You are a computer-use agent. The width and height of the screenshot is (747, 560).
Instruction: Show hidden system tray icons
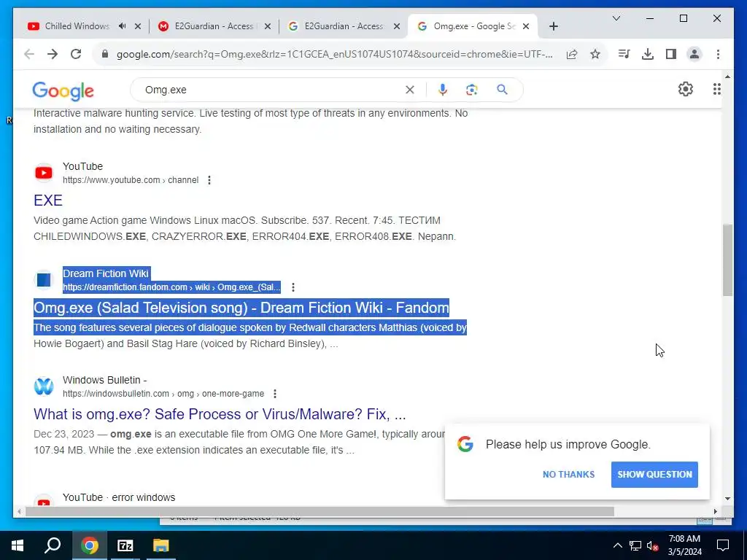pos(617,545)
